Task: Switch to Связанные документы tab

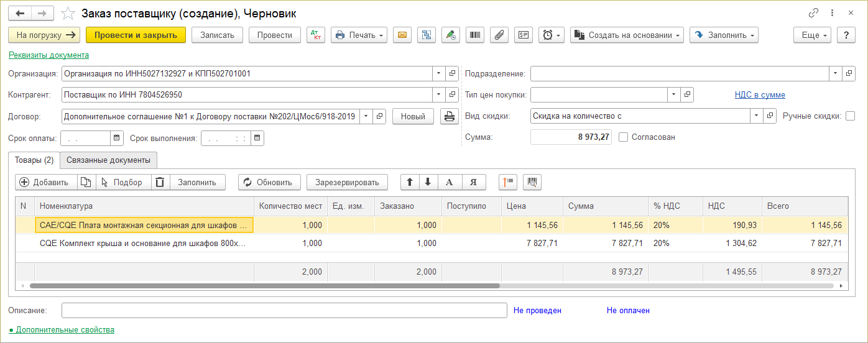Action: coord(108,160)
